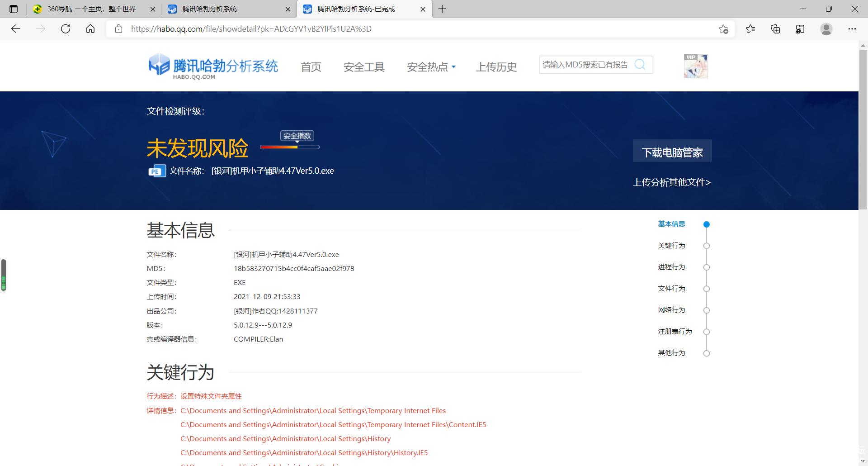Select the 其他行为 timeline dot
The width and height of the screenshot is (868, 466).
707,353
